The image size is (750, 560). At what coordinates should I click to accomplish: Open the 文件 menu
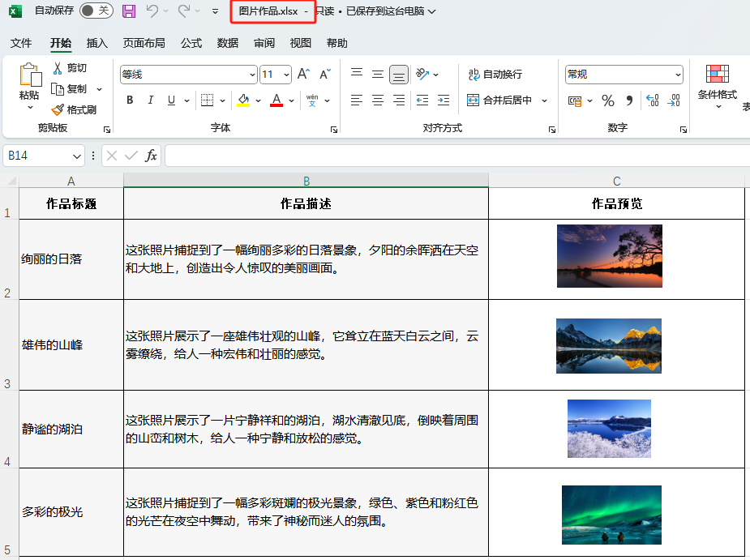pyautogui.click(x=22, y=43)
